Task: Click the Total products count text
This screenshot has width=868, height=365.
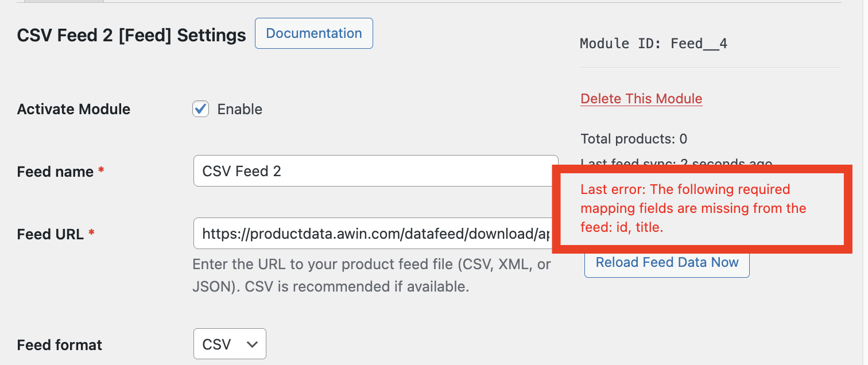Action: click(634, 139)
